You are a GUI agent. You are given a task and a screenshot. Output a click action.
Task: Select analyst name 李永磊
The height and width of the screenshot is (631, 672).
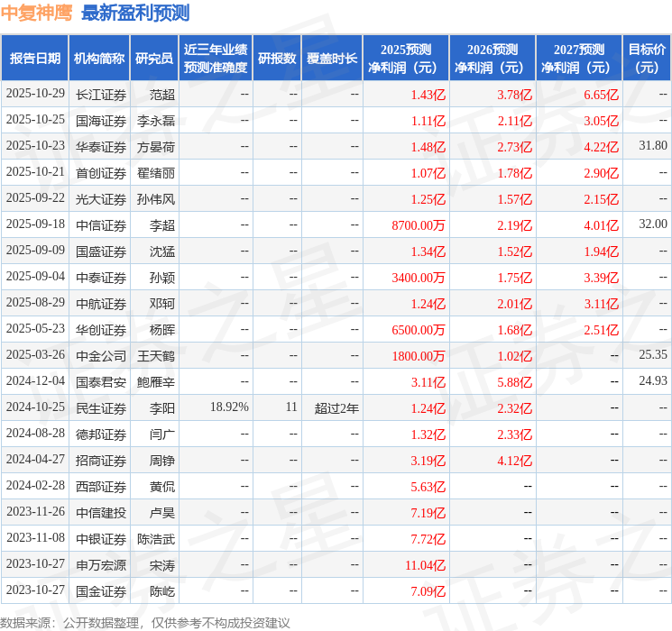coord(156,121)
